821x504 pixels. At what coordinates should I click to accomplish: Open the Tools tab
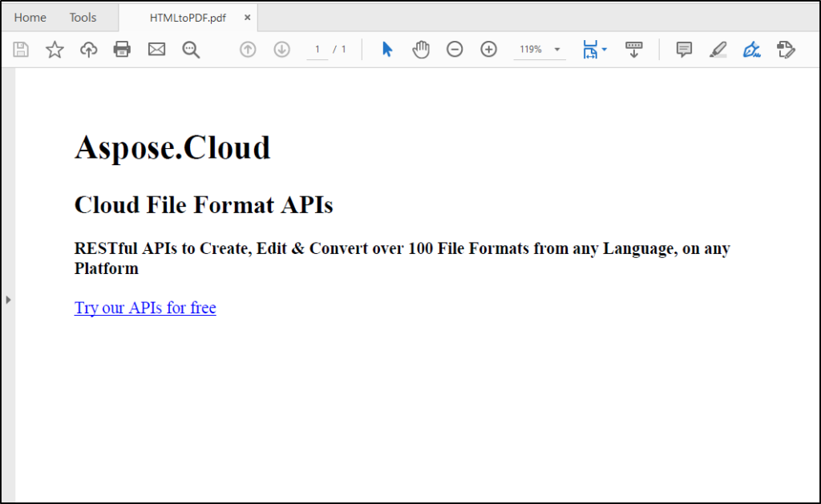pyautogui.click(x=83, y=18)
